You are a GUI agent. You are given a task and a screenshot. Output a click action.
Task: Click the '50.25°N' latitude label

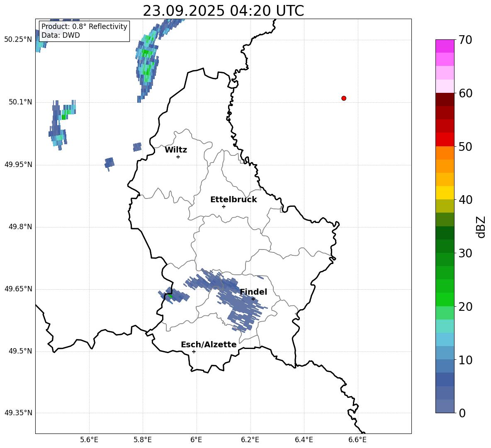[x=18, y=40]
